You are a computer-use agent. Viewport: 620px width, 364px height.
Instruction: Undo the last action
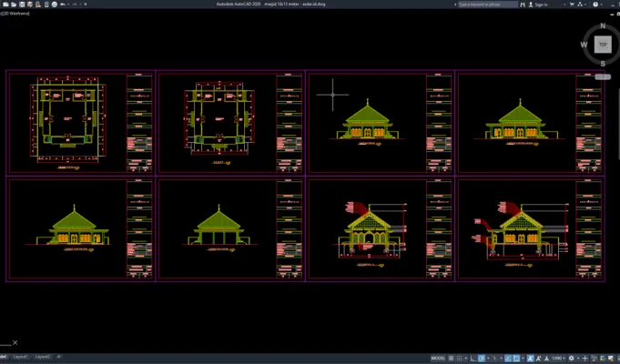(x=63, y=5)
